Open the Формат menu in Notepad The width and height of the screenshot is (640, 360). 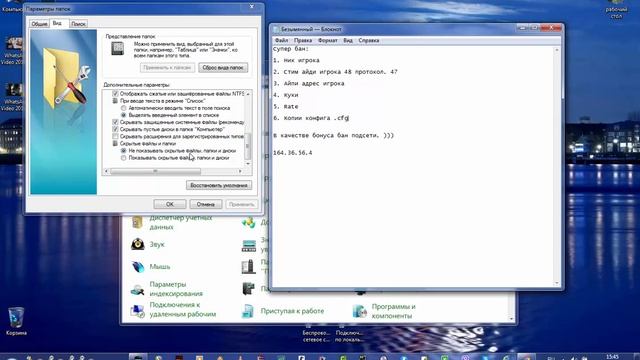click(327, 40)
